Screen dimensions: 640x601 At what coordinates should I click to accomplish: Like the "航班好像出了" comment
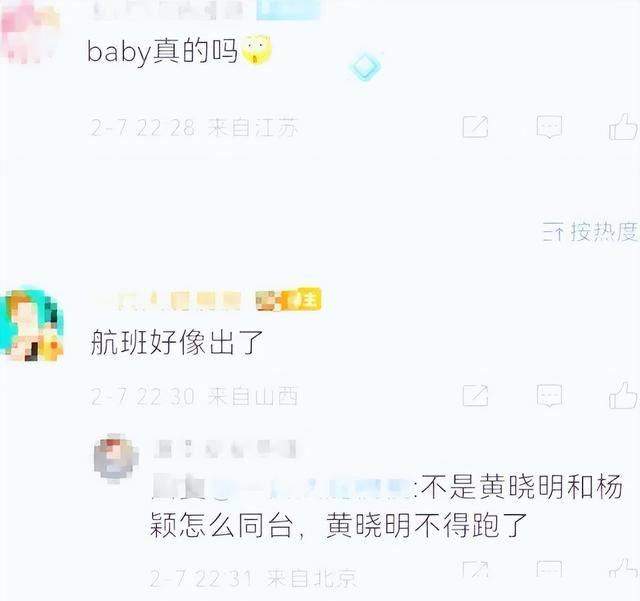point(623,396)
